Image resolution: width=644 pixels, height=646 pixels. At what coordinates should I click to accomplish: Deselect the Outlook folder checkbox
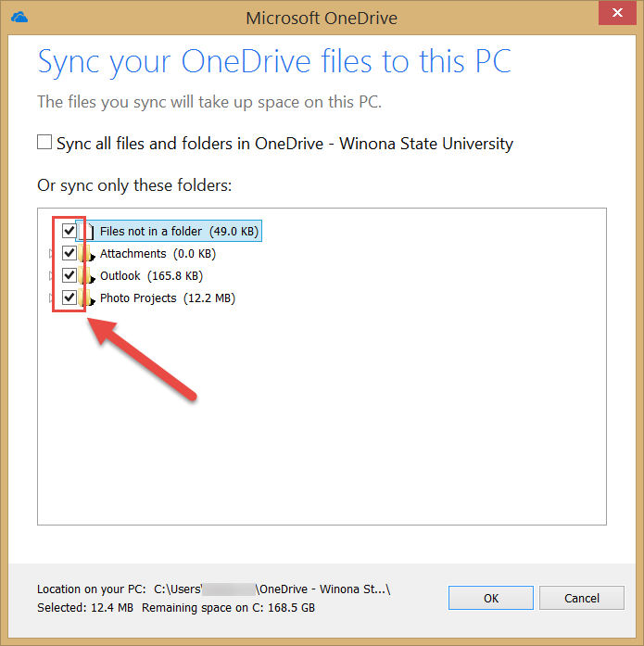tap(69, 275)
